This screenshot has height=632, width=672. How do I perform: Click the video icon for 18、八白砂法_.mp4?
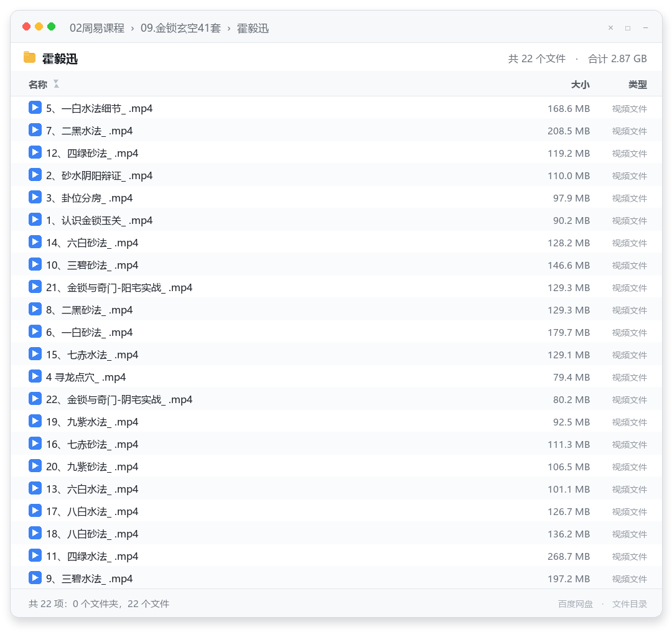[35, 533]
